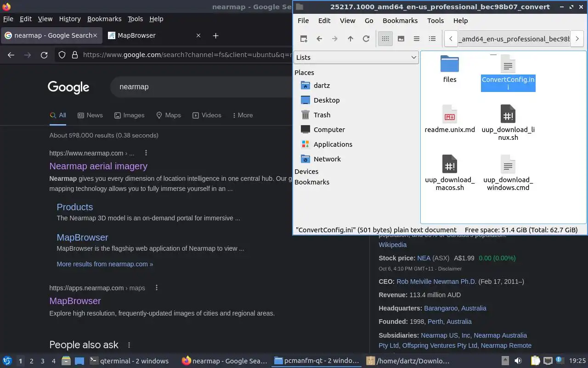Switch to Google News results tab
Viewport: 588px width, 368px height.
[90, 115]
